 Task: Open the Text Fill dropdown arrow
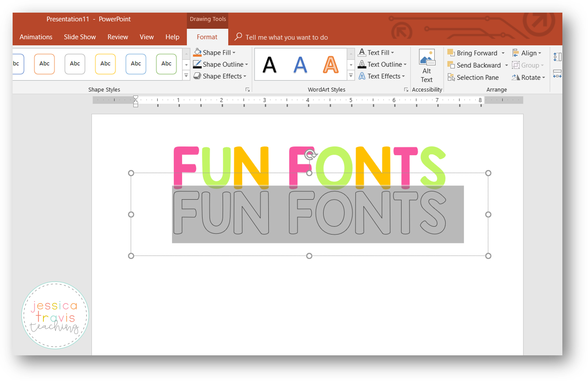392,53
